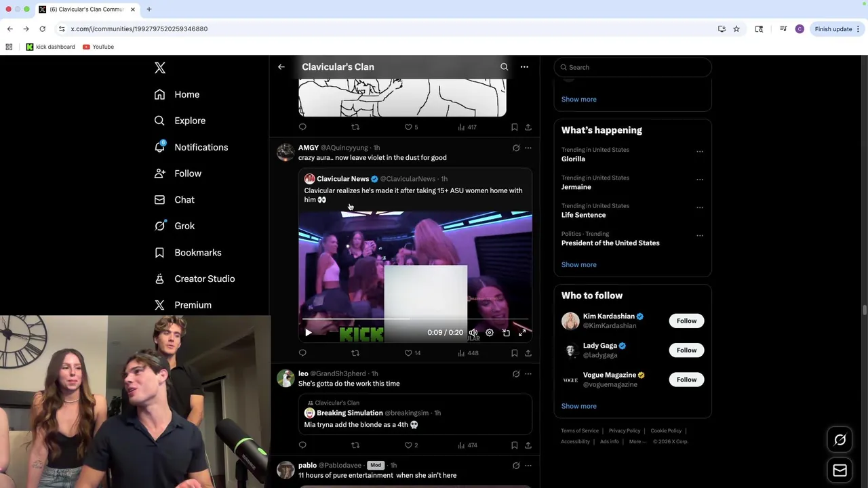Seek along the video progress bar

pyautogui.click(x=415, y=319)
